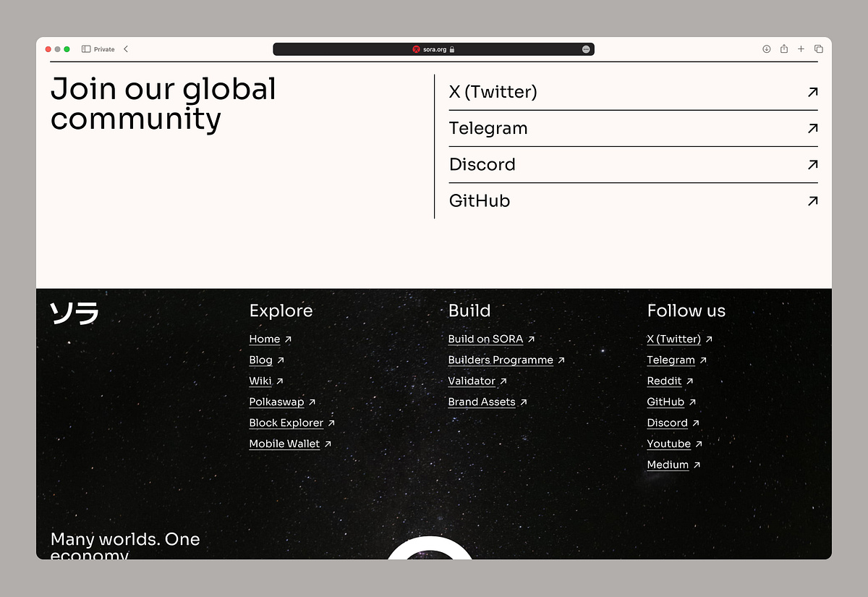
Task: Open a new tab with plus icon
Action: (801, 49)
